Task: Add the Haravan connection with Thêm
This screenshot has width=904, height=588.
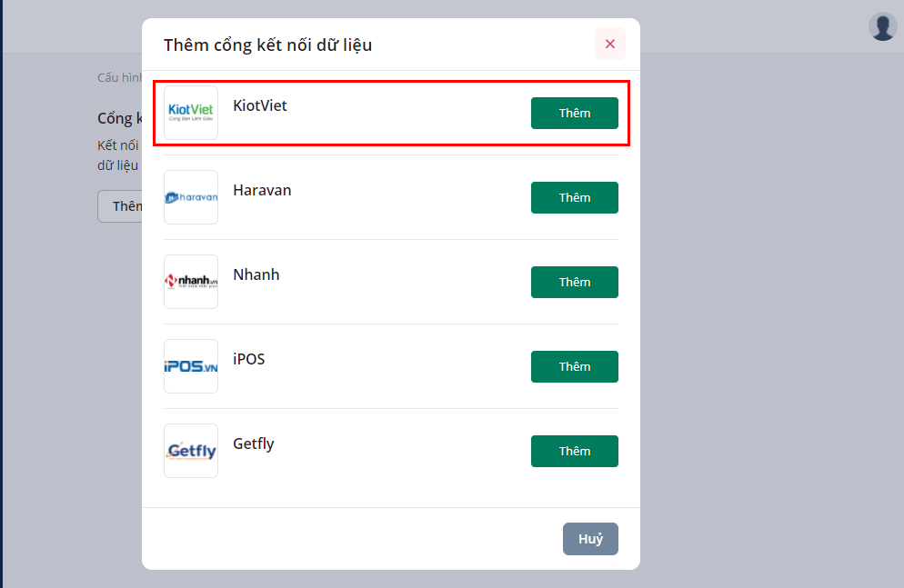Action: tap(574, 197)
